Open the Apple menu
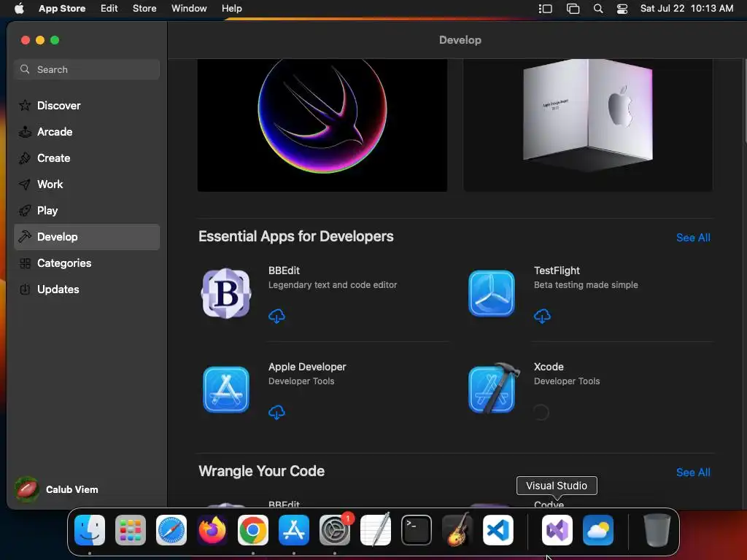 (x=19, y=9)
